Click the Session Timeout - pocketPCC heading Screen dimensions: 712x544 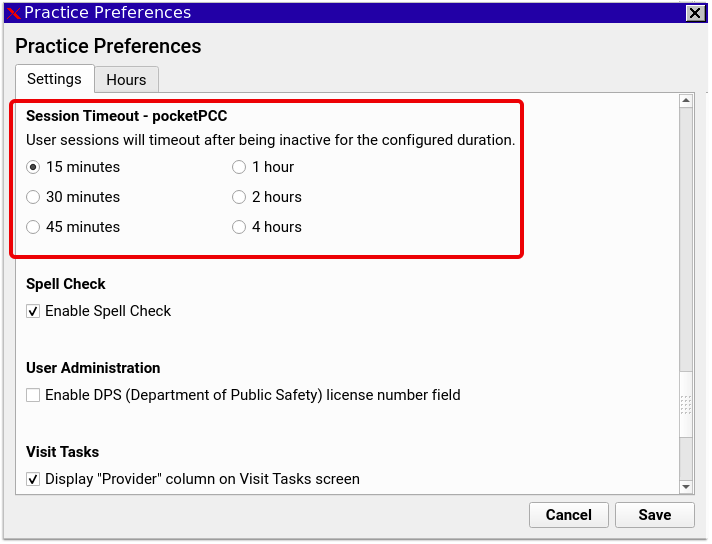tap(126, 116)
